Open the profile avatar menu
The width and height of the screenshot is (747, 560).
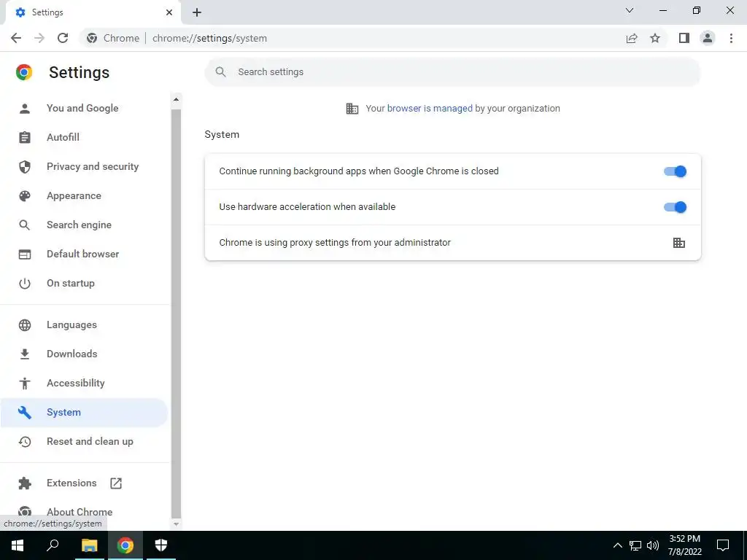[x=708, y=38]
